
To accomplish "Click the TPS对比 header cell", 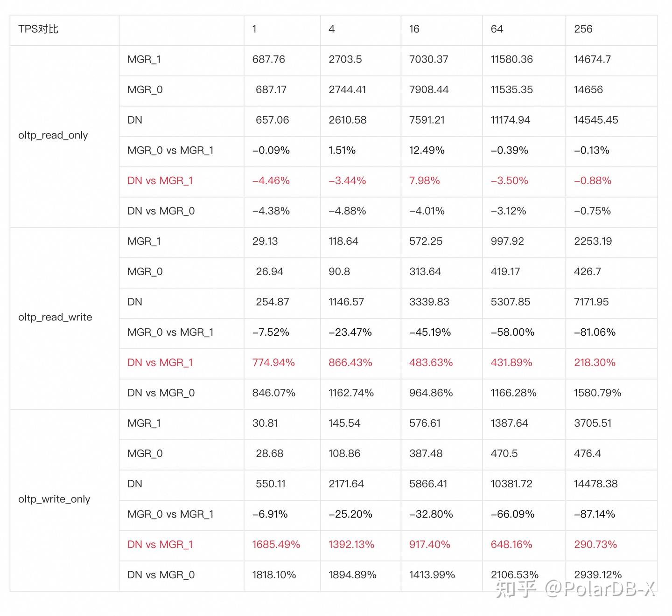I will [38, 29].
